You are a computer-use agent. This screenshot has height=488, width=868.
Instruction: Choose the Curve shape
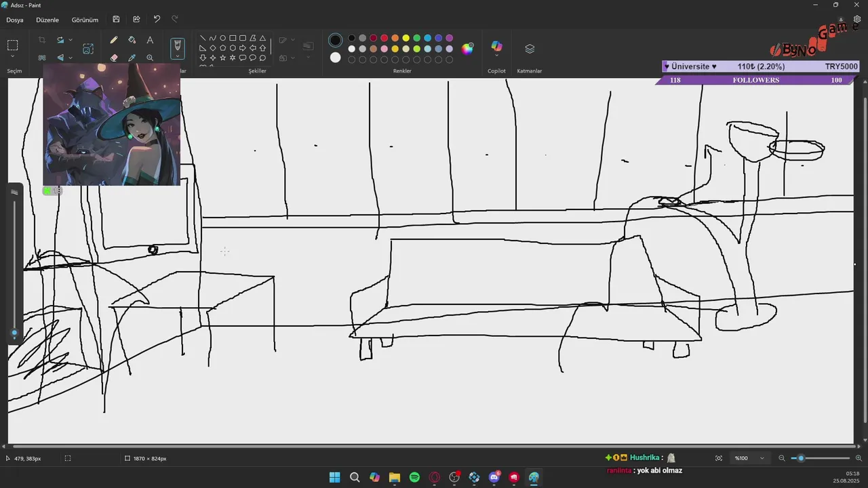[213, 38]
